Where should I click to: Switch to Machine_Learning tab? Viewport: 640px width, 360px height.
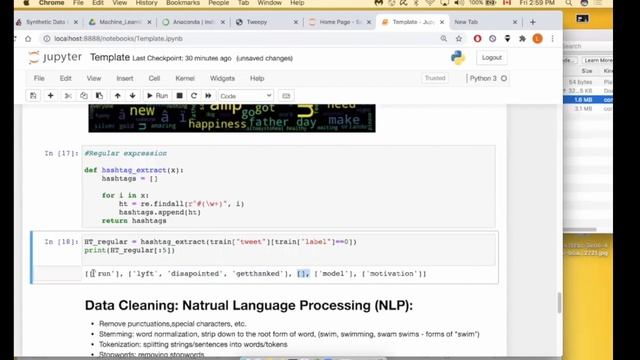coord(120,22)
